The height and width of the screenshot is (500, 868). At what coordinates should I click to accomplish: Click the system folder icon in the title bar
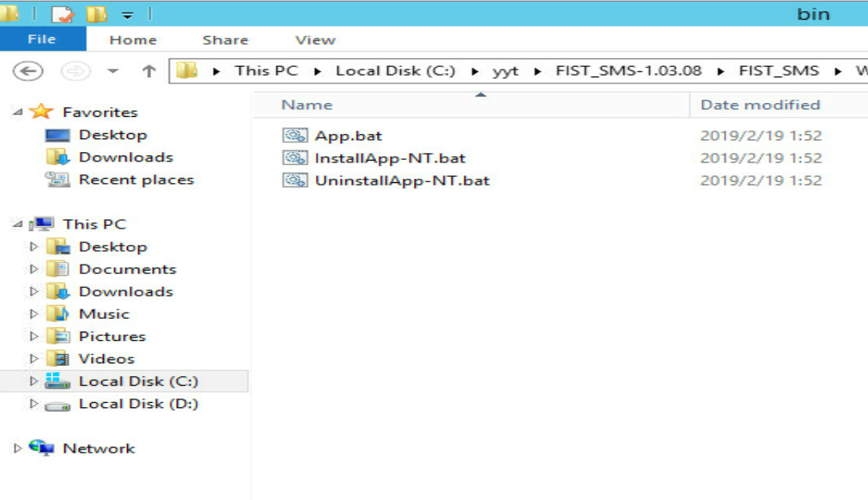pos(9,13)
